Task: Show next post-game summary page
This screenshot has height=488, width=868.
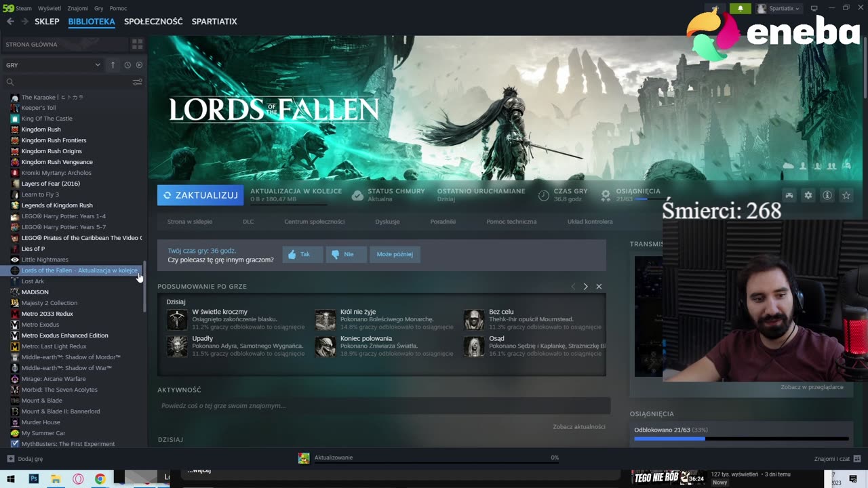Action: 586,287
